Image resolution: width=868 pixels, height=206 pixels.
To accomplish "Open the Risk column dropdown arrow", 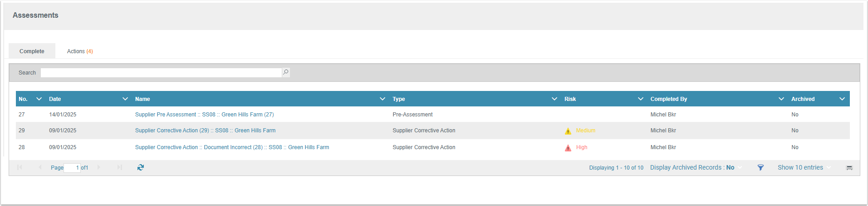I will coord(641,99).
